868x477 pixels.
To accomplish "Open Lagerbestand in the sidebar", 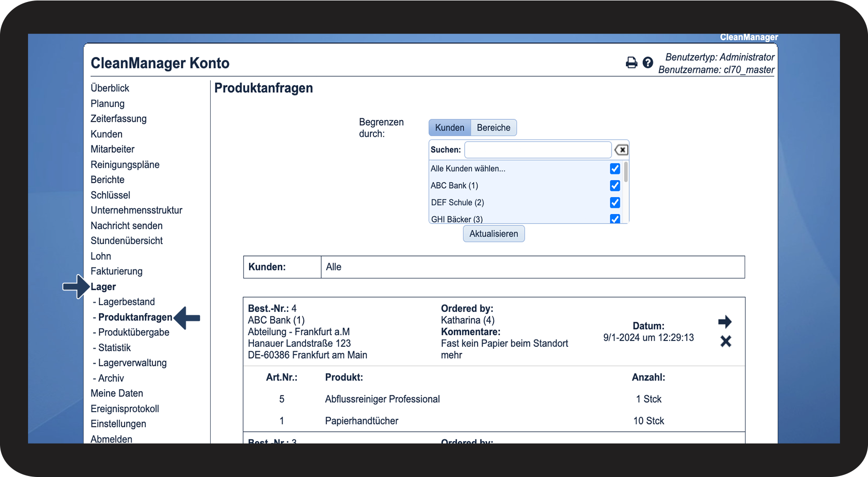I will tap(126, 302).
